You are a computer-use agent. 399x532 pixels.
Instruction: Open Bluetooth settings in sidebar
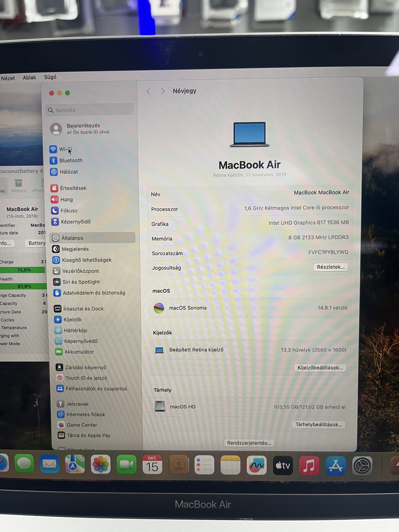pos(66,160)
